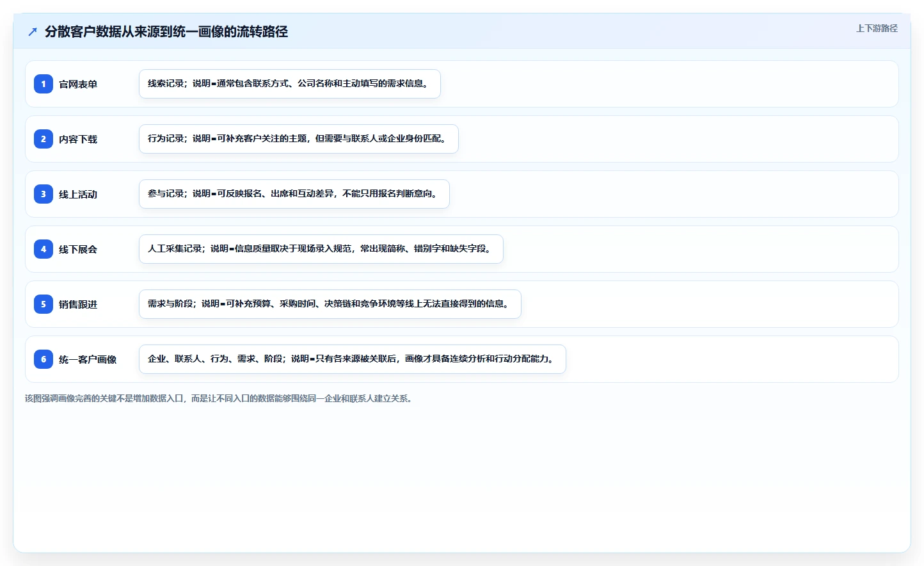Screen dimensions: 924x566
Task: Select the 销售跟进 step label
Action: (x=78, y=304)
